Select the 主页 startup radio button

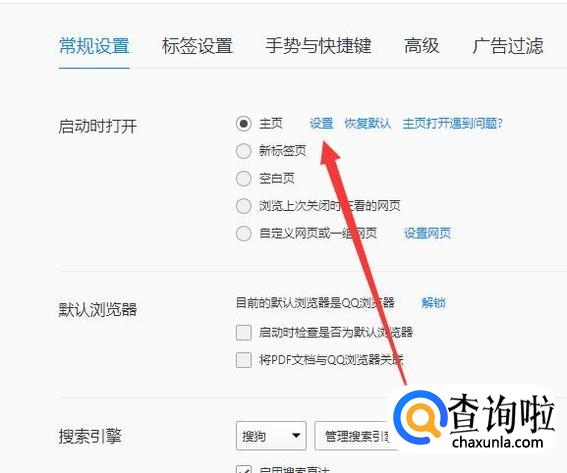pyautogui.click(x=243, y=124)
